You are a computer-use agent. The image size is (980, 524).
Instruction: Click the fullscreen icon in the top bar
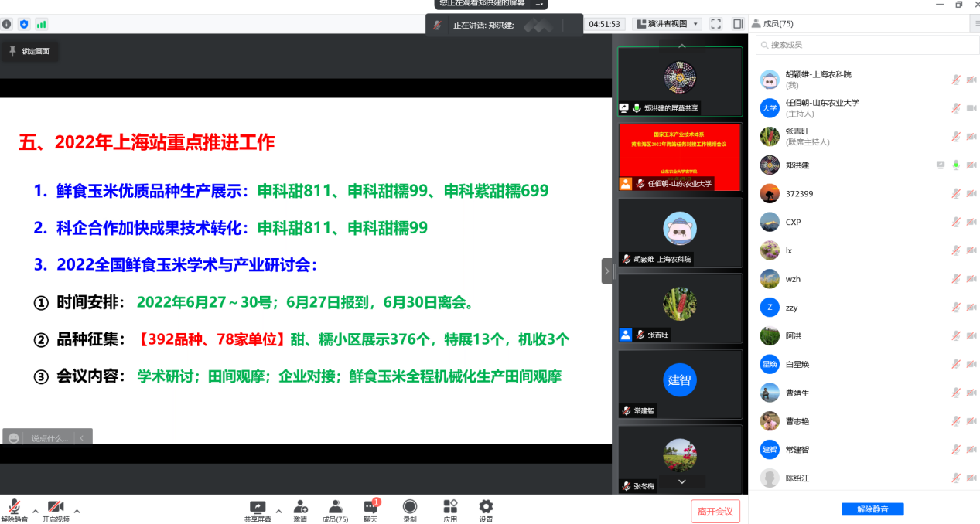pyautogui.click(x=715, y=23)
